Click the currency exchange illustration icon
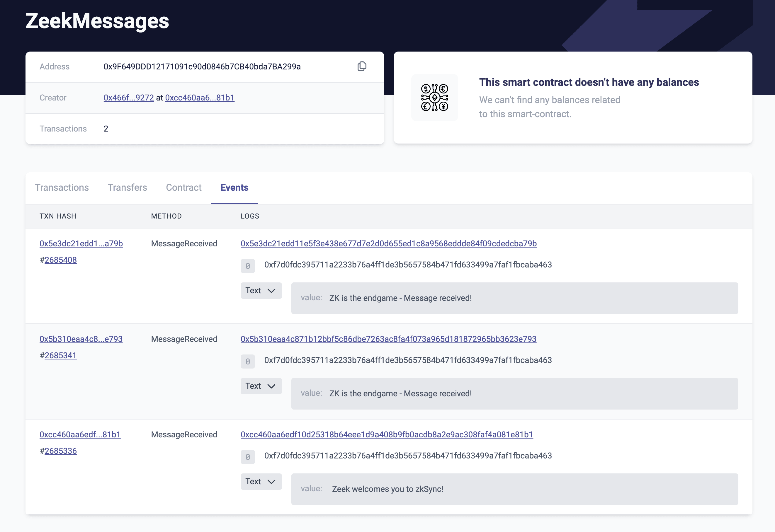This screenshot has height=532, width=775. [x=434, y=97]
